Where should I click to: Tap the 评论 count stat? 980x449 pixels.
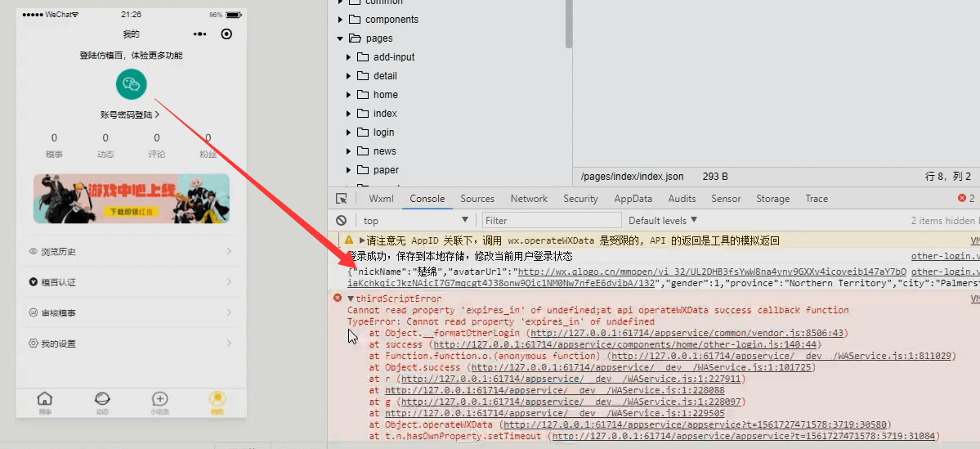(x=157, y=146)
